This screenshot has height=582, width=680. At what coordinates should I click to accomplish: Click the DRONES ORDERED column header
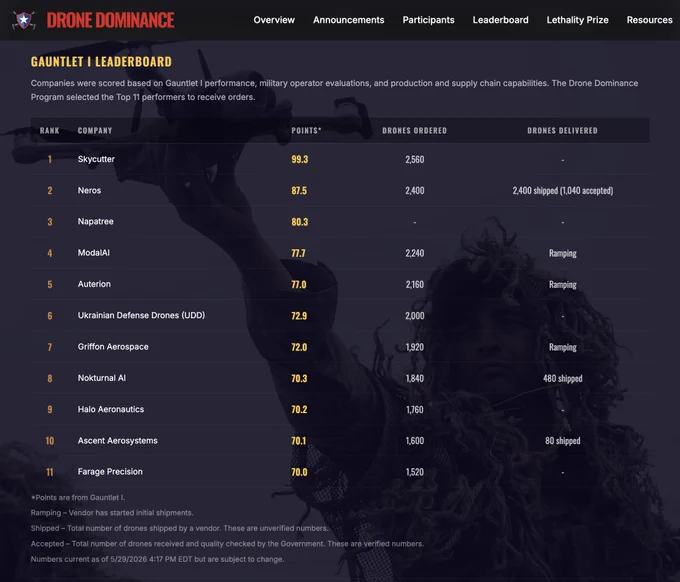click(x=415, y=131)
